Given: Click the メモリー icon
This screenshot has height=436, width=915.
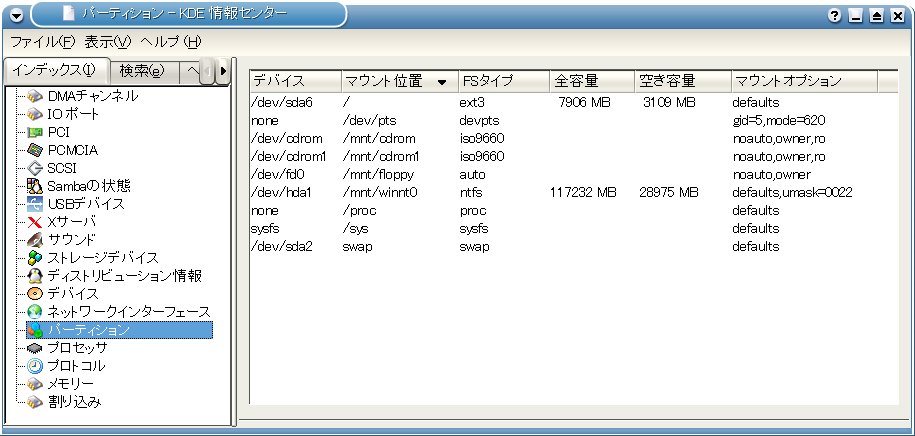Looking at the screenshot, I should [x=35, y=384].
